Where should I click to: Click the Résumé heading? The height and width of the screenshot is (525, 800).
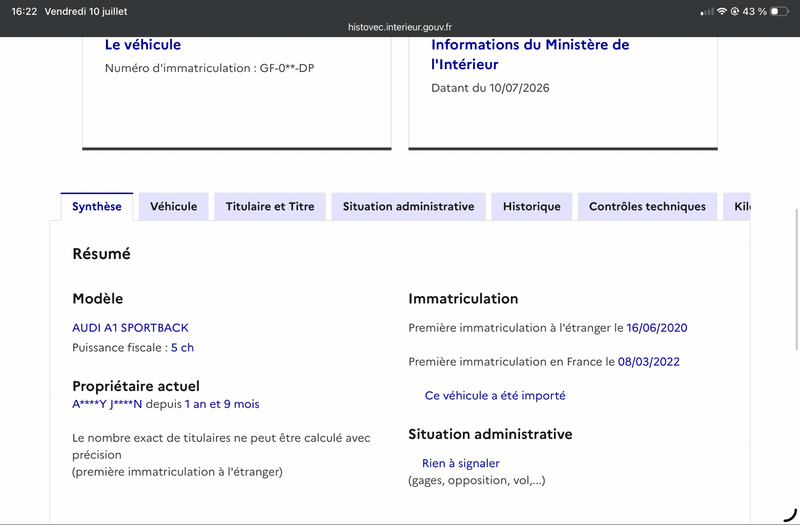tap(102, 254)
